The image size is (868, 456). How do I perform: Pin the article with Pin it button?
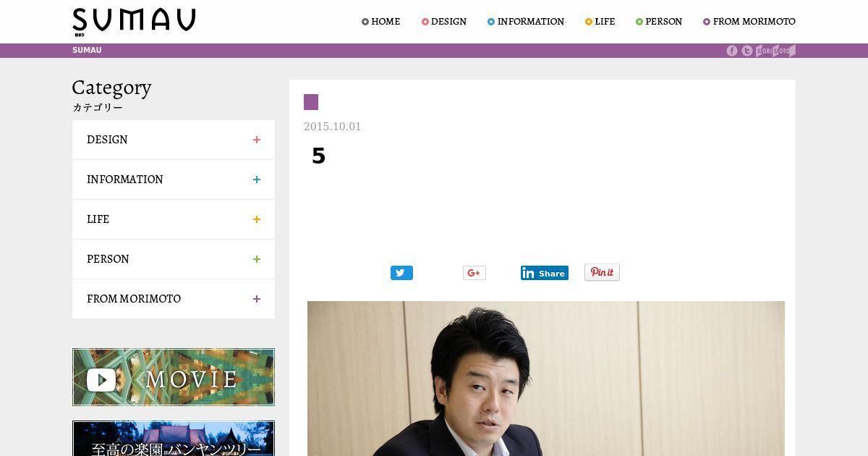tap(602, 272)
